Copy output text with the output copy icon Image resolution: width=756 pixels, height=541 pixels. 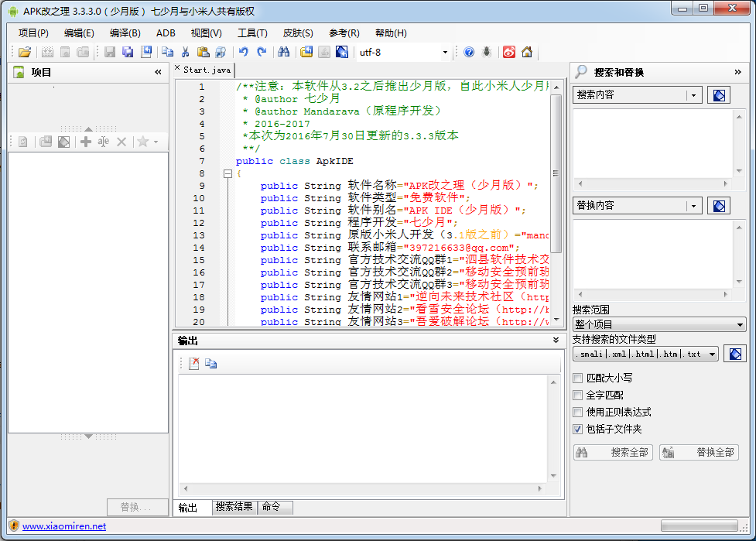click(x=210, y=364)
